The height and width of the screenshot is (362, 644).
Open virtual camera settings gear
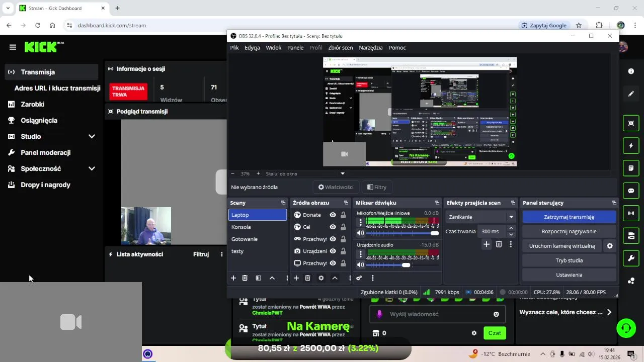pyautogui.click(x=610, y=246)
